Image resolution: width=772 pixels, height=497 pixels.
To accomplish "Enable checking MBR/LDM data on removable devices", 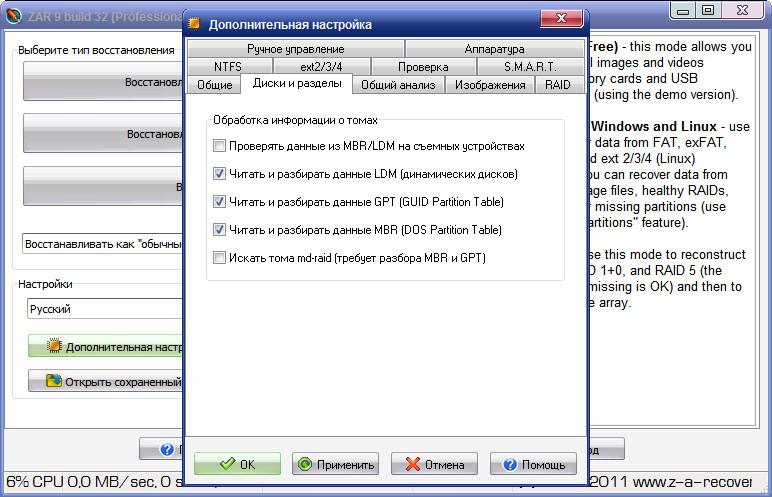I will coord(219,146).
